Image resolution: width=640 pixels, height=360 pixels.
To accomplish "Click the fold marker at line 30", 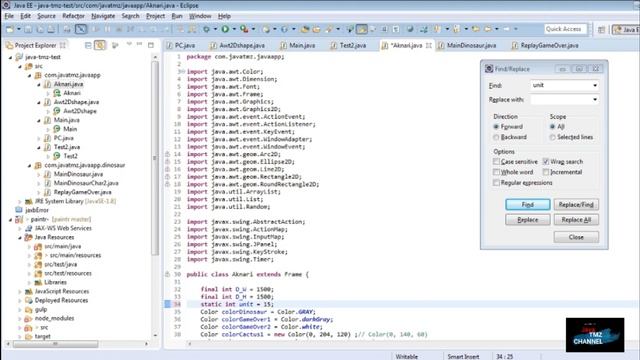I will pyautogui.click(x=167, y=274).
